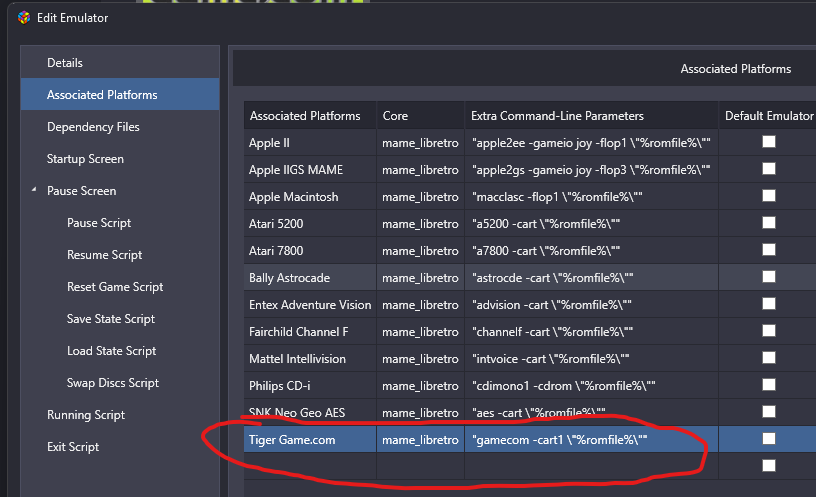
Task: Click the core cell for Apple II
Action: click(420, 143)
